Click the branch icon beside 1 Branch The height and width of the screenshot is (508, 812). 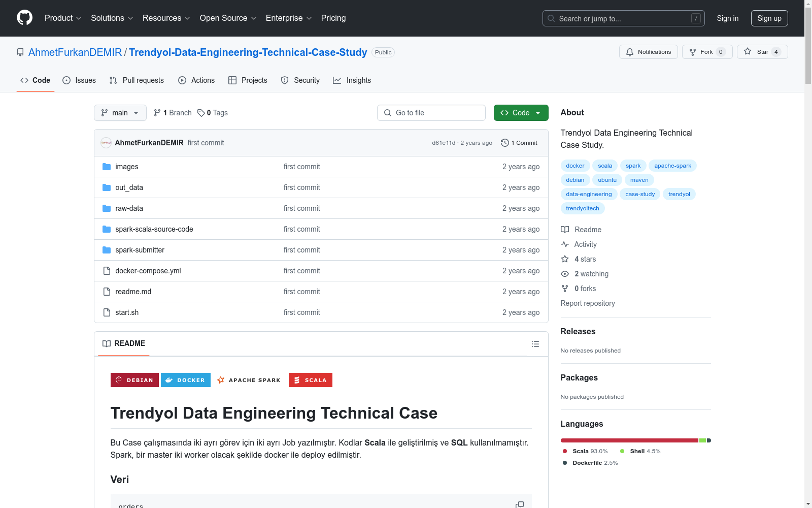[157, 113]
